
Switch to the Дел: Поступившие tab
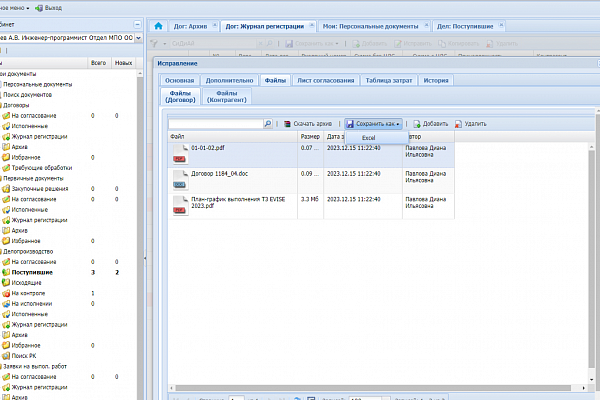click(465, 26)
